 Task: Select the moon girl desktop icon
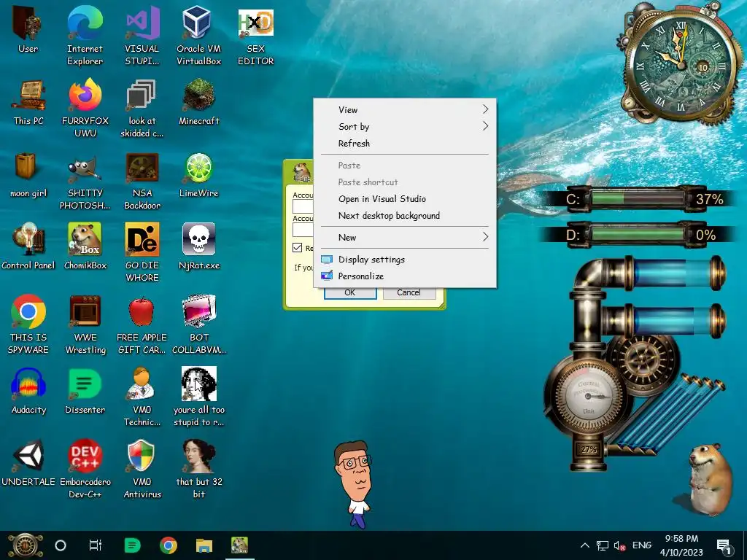pos(28,175)
